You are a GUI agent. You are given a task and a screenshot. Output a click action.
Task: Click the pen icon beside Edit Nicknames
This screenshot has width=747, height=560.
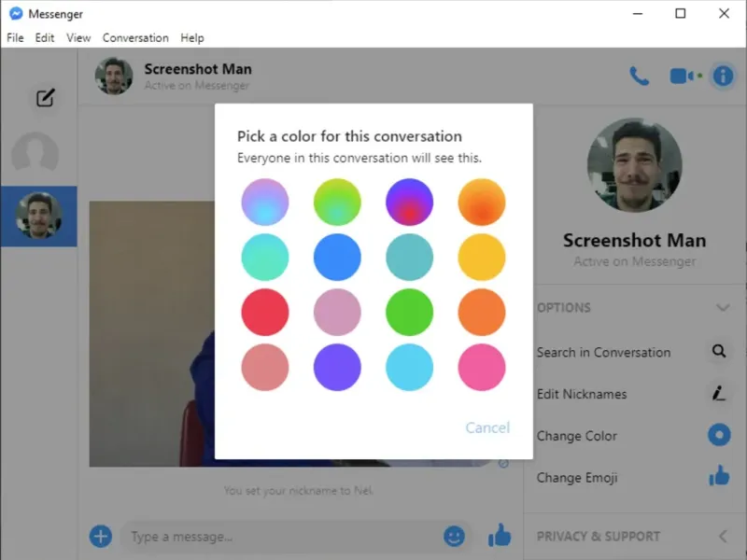(719, 393)
